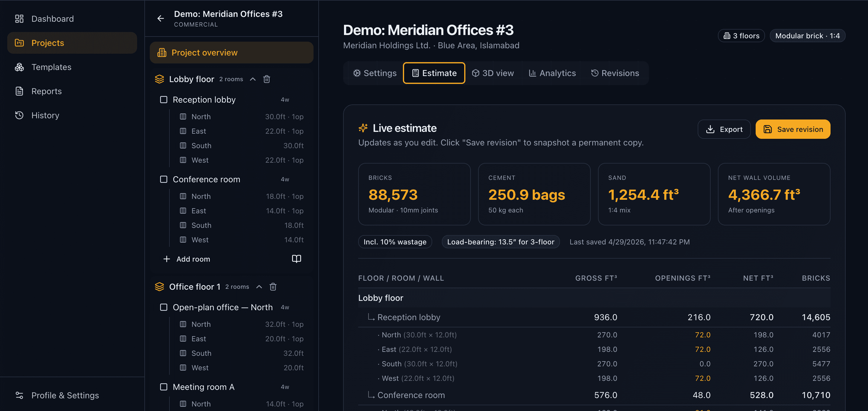Click the Profile & Settings sliders icon

(19, 395)
